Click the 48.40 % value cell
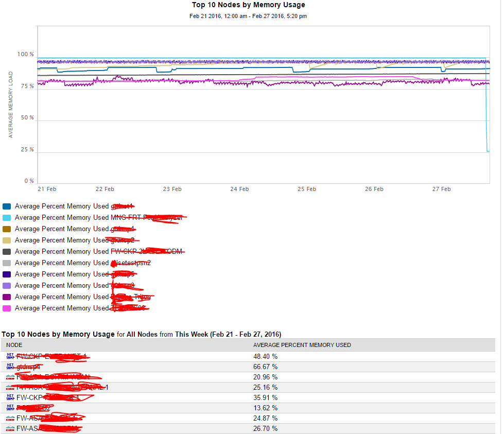504x434 pixels. (265, 357)
